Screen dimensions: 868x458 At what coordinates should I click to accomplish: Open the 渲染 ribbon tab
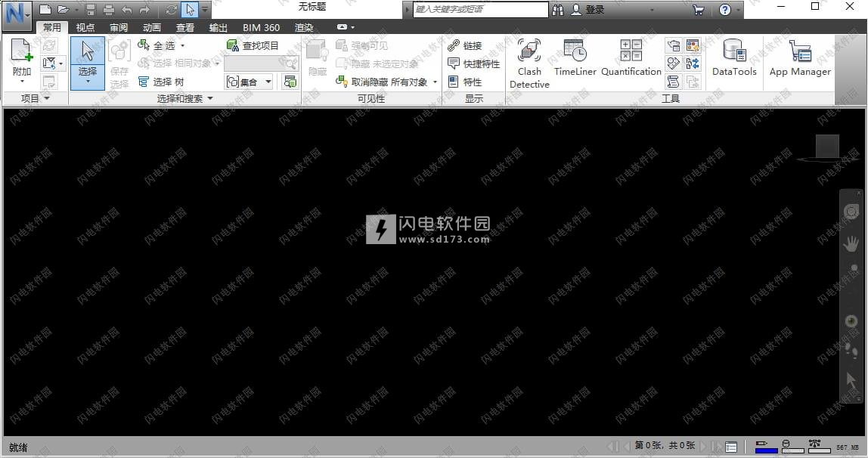point(304,27)
